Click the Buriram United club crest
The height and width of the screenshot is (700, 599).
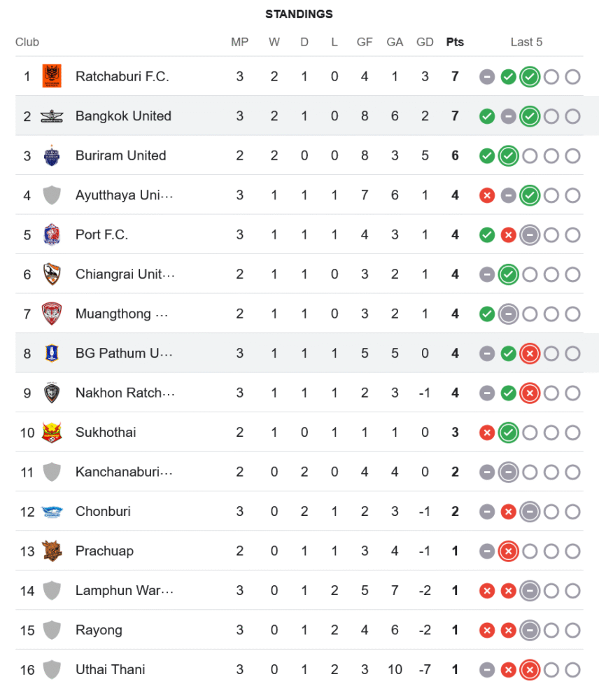[x=52, y=155]
